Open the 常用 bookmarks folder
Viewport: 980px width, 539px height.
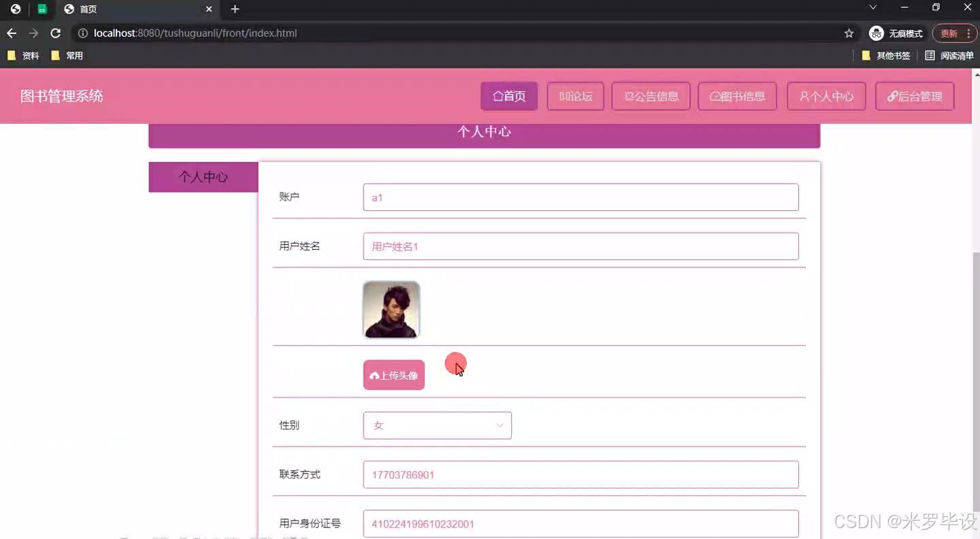pos(67,56)
